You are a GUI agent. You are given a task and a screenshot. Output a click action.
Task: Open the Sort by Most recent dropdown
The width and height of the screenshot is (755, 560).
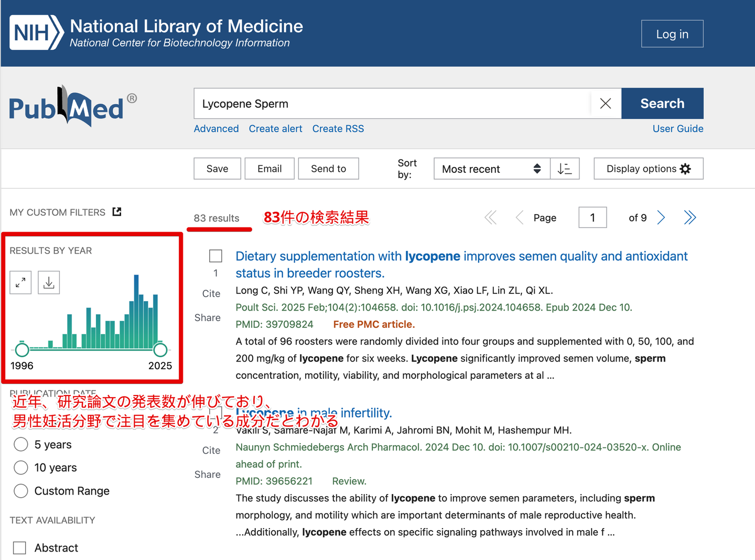tap(492, 169)
